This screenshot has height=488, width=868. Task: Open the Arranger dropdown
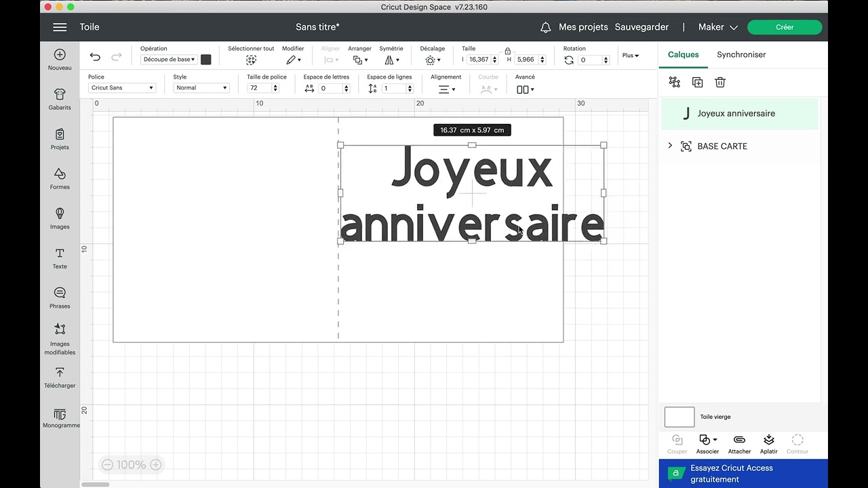point(359,60)
